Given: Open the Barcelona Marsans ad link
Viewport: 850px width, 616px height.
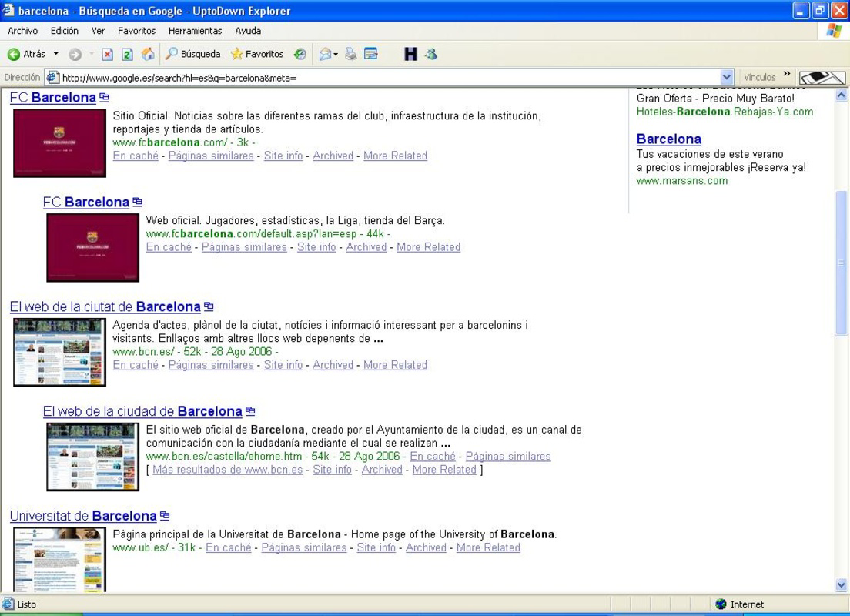Looking at the screenshot, I should pos(669,139).
